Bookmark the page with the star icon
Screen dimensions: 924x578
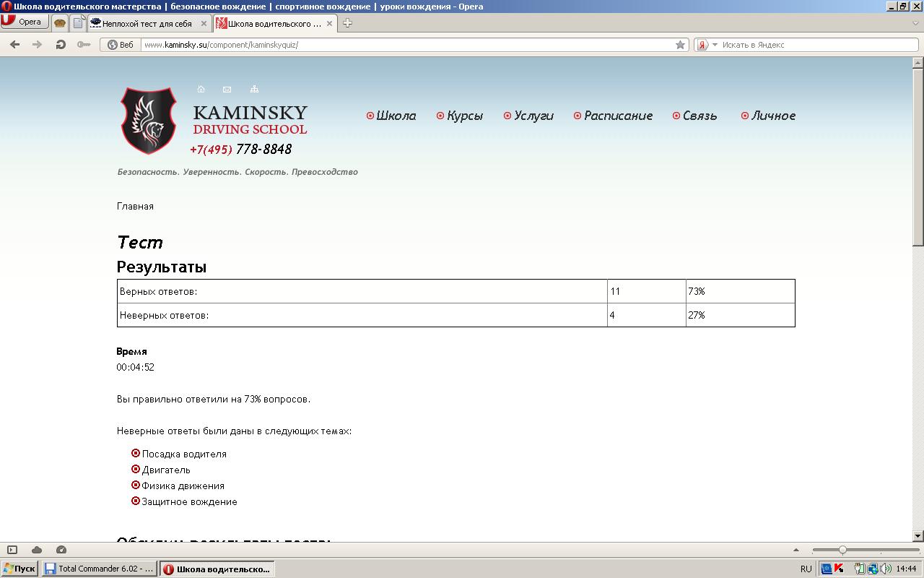[x=680, y=45]
